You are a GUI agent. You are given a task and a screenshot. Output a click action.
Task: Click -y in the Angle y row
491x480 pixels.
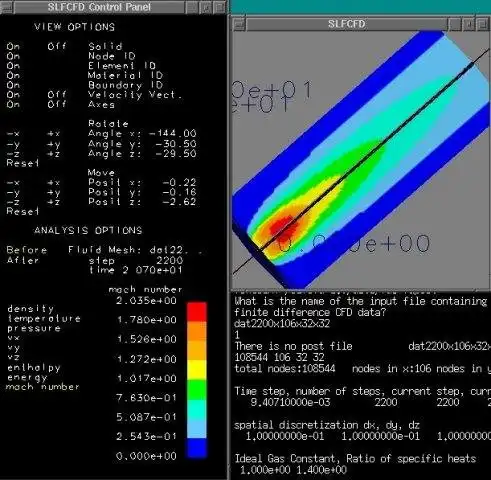13,144
